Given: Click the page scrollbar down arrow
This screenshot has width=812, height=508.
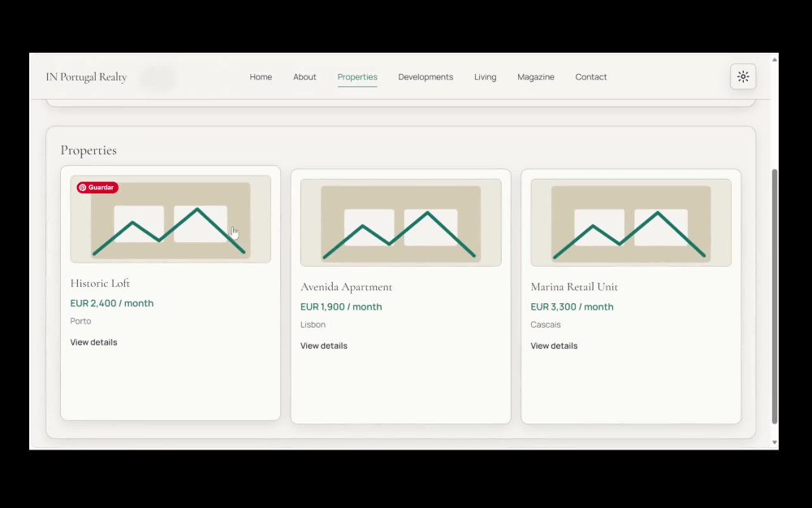Looking at the screenshot, I should coord(774,442).
